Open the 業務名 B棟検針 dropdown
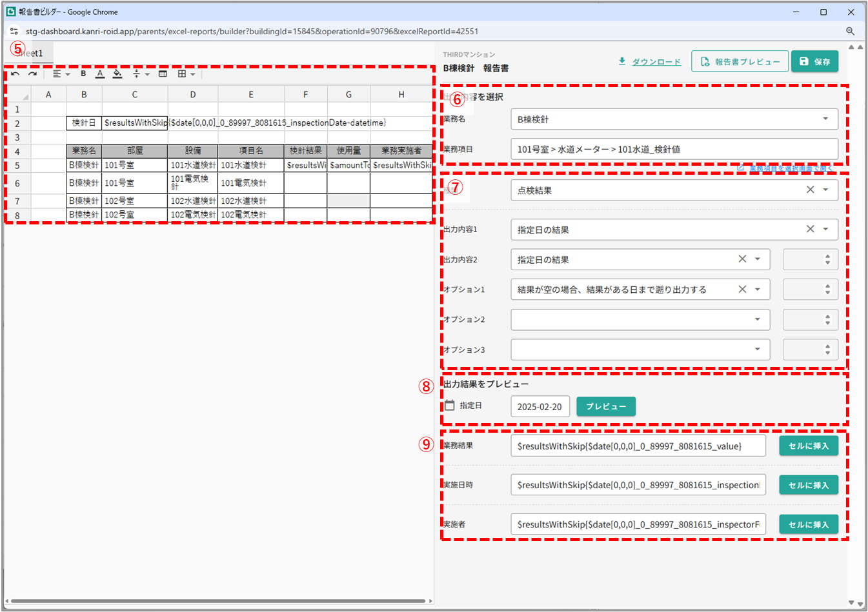Screen dimensions: 868x612 point(674,119)
